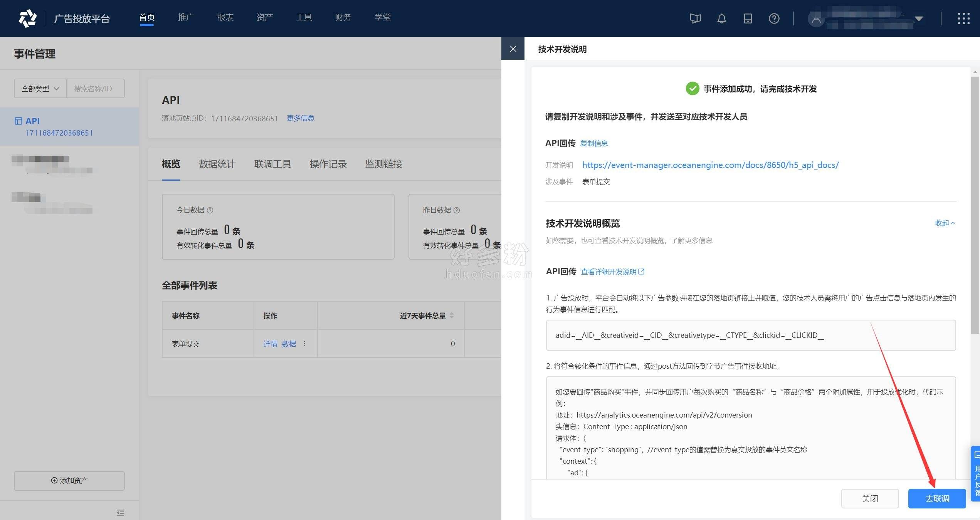Close the 技术开发说明 panel with the X
Screen dimensions: 980x520
(x=513, y=49)
